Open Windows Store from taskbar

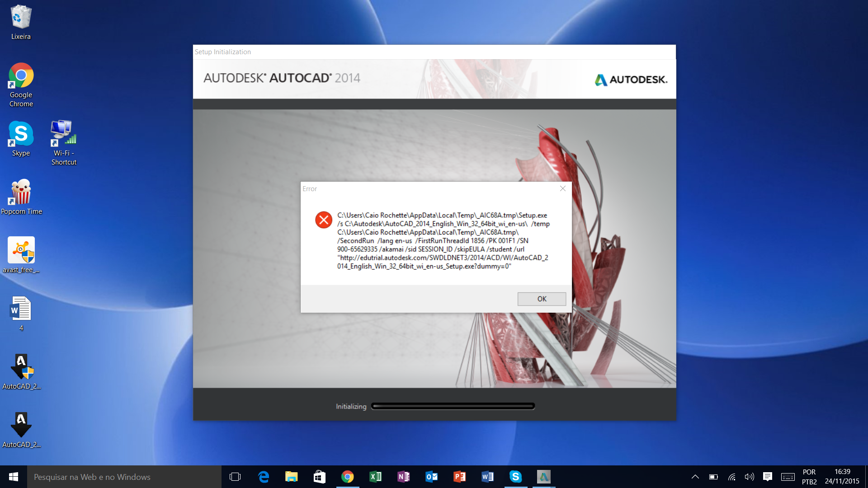319,477
